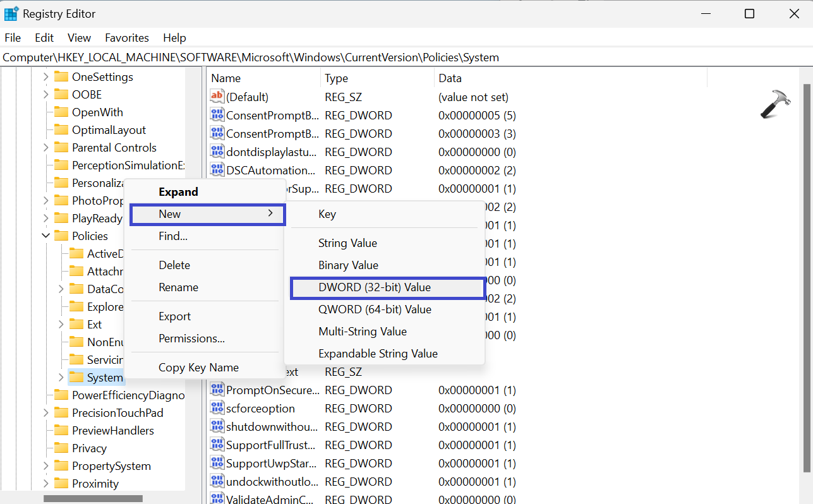
Task: Expand the PrecisionTouchPad node
Action: pyautogui.click(x=45, y=413)
